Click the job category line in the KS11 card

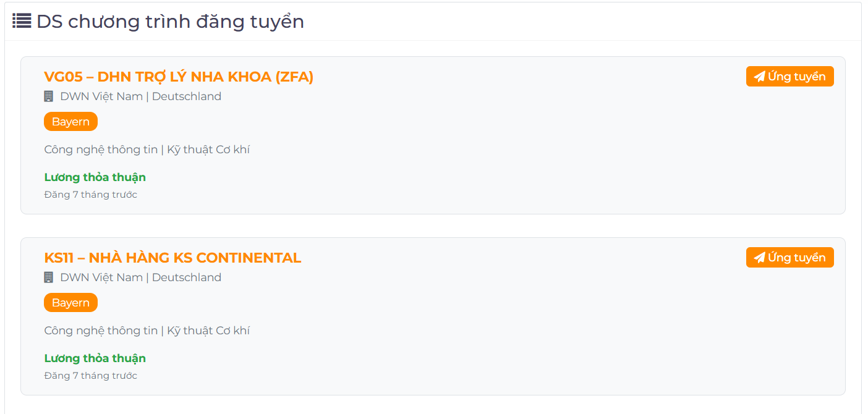point(147,331)
